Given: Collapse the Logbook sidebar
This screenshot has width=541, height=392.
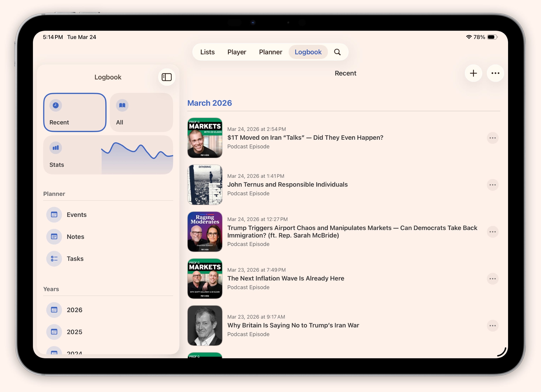Looking at the screenshot, I should [x=167, y=77].
